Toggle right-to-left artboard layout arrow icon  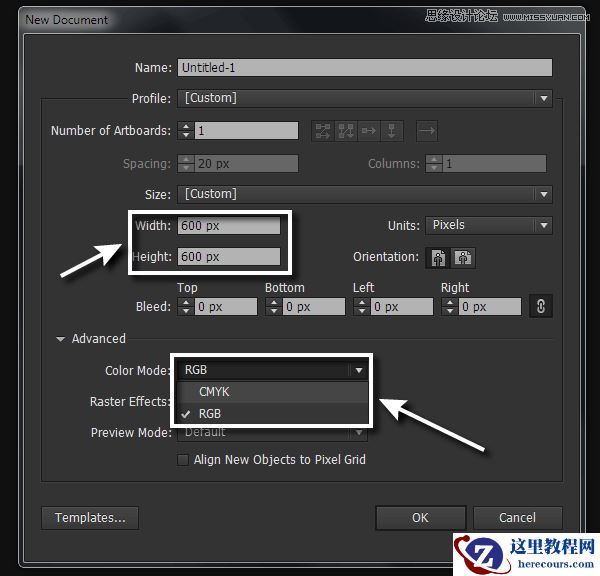point(427,131)
